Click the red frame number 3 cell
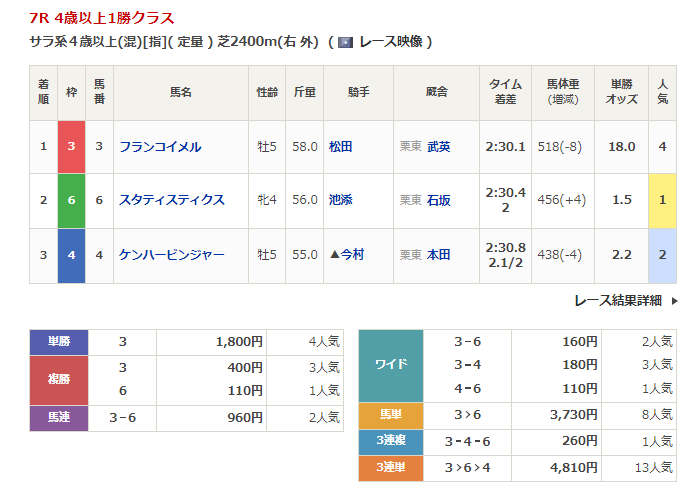 point(71,147)
